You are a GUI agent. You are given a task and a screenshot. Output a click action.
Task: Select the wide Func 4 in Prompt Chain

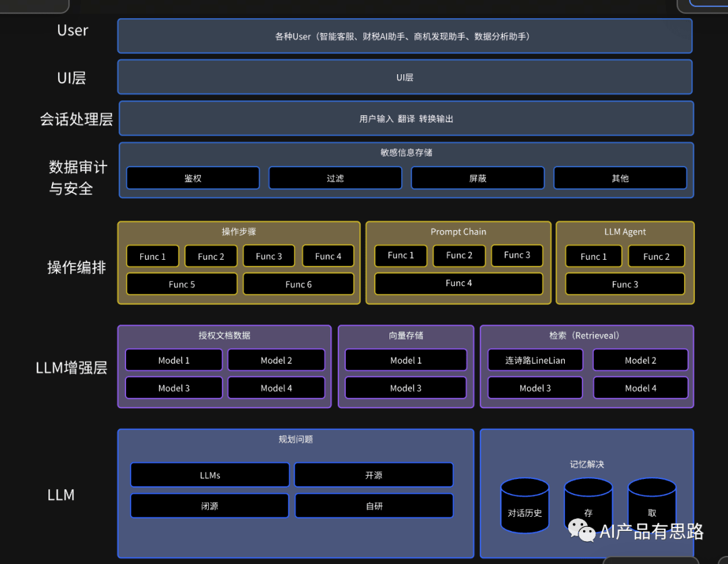458,283
